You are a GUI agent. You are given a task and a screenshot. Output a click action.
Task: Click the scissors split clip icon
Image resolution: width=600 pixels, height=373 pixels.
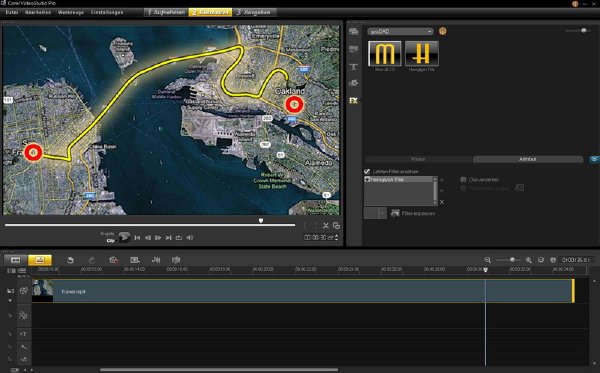(326, 226)
